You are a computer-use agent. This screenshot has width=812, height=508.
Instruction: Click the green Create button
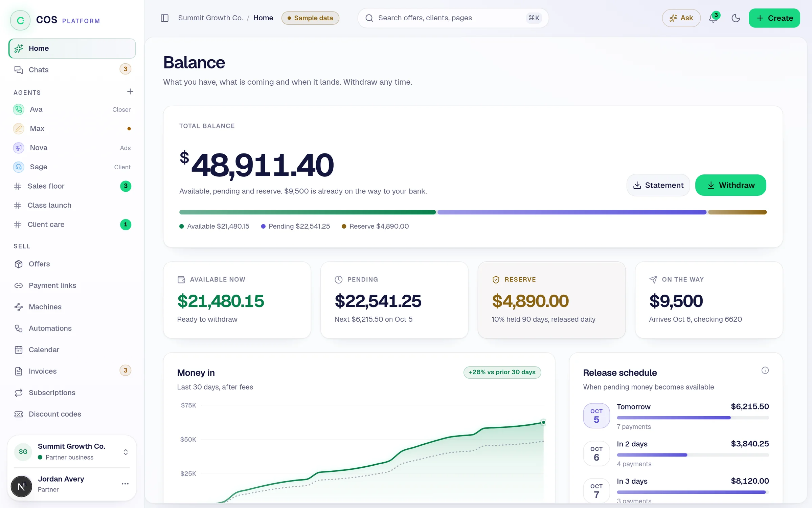tap(774, 18)
